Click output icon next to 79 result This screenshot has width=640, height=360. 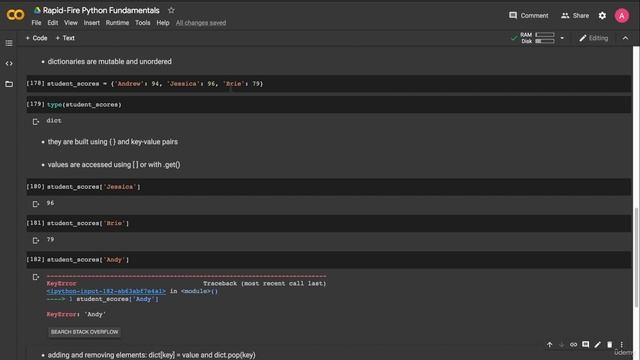tap(36, 240)
